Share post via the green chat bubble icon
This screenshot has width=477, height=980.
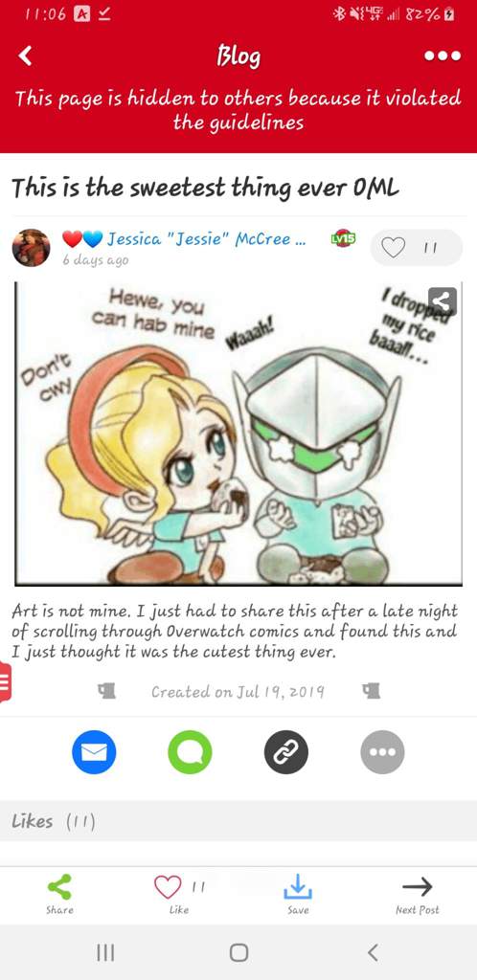point(190,752)
